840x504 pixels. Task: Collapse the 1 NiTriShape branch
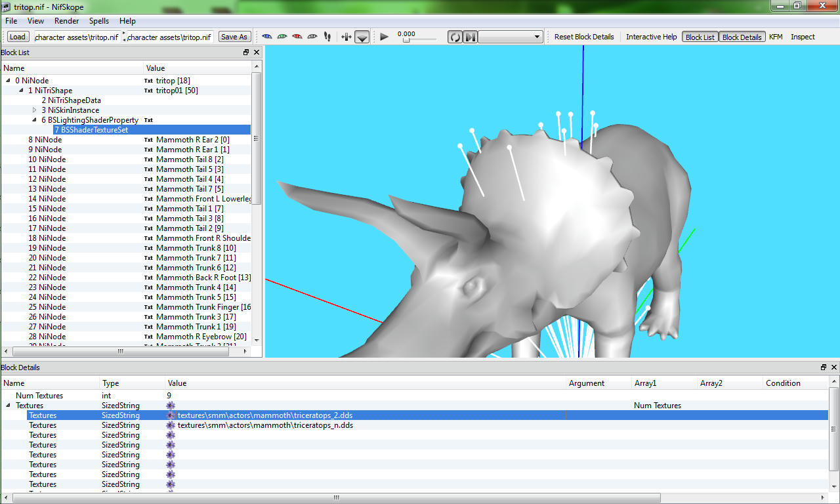(x=22, y=91)
